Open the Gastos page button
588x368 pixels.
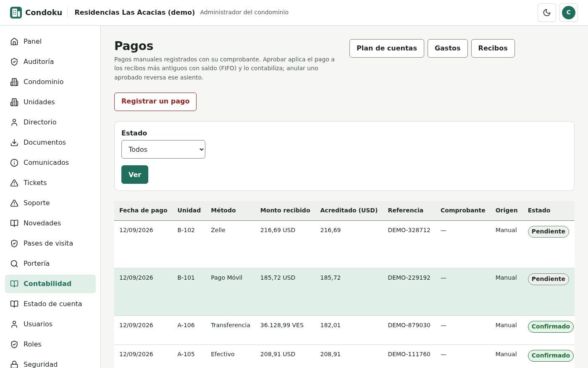click(x=448, y=48)
